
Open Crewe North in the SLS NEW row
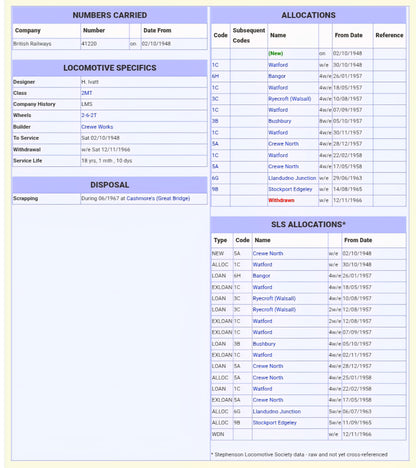[268, 253]
